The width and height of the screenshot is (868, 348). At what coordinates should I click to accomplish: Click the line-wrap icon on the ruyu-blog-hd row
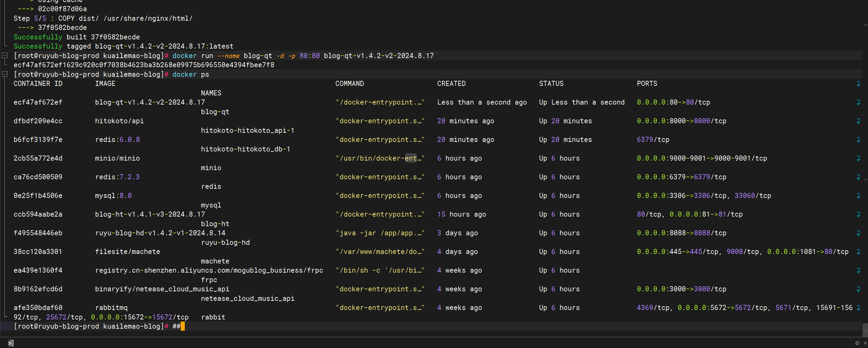[x=858, y=233]
